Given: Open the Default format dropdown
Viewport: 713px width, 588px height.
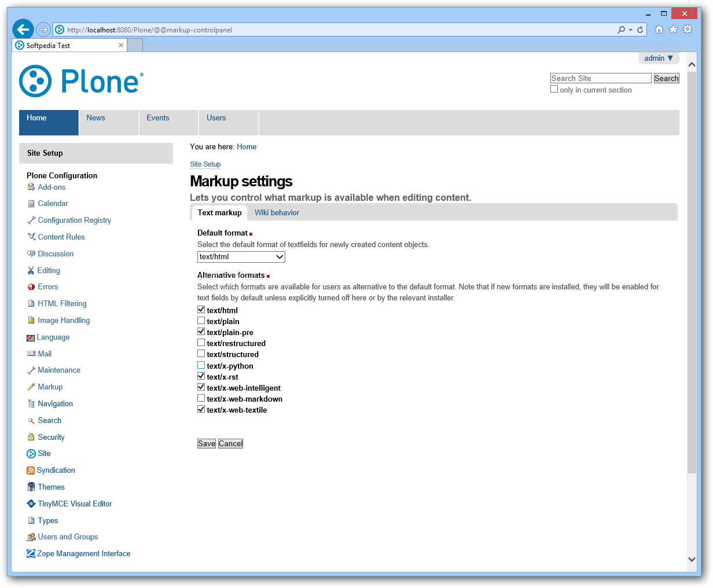Looking at the screenshot, I should tap(241, 257).
